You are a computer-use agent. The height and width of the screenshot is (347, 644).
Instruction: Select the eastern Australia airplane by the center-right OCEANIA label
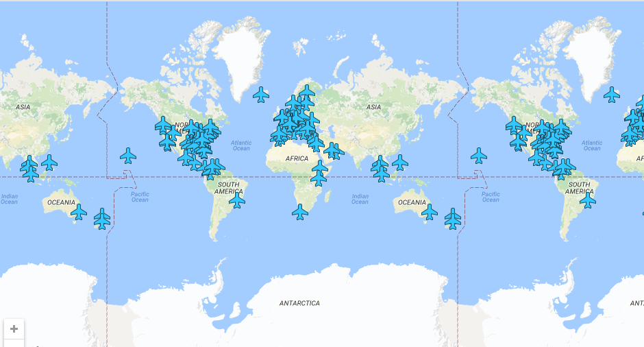coord(430,212)
